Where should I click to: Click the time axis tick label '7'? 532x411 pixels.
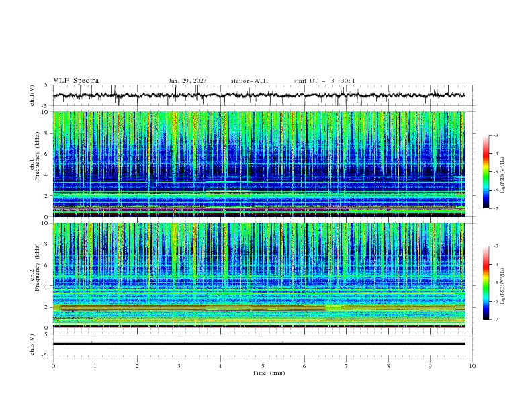(x=347, y=366)
